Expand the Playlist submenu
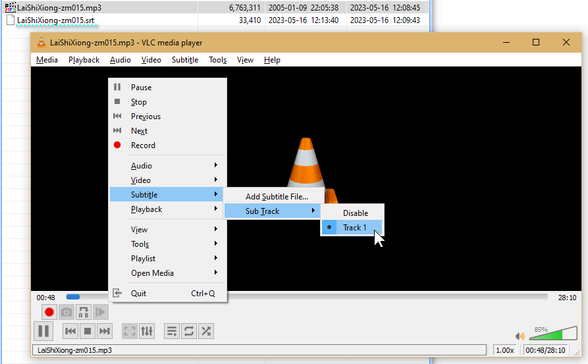Screen dimensions: 588x364 (168, 259)
